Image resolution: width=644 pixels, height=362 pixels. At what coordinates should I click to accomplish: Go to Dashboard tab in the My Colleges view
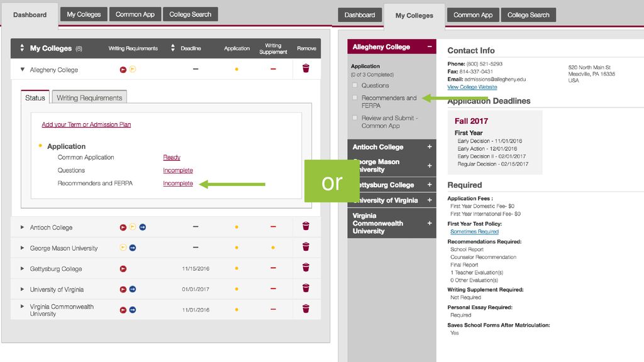point(360,15)
